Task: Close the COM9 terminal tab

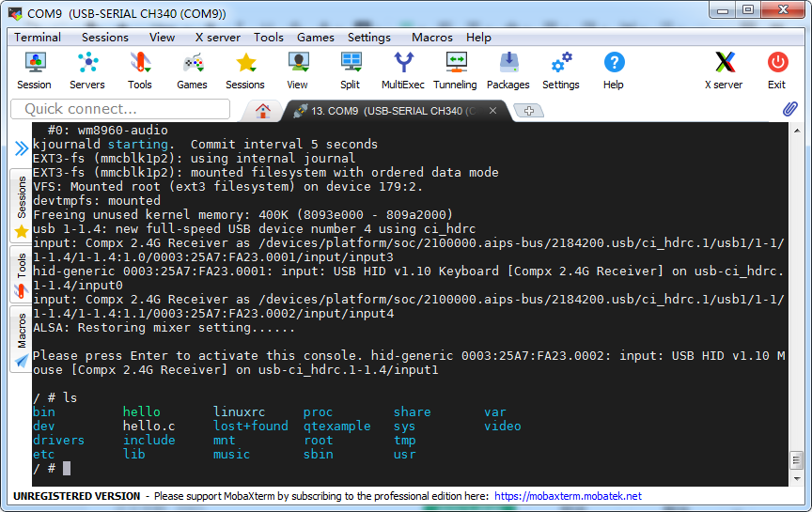Action: pyautogui.click(x=493, y=110)
